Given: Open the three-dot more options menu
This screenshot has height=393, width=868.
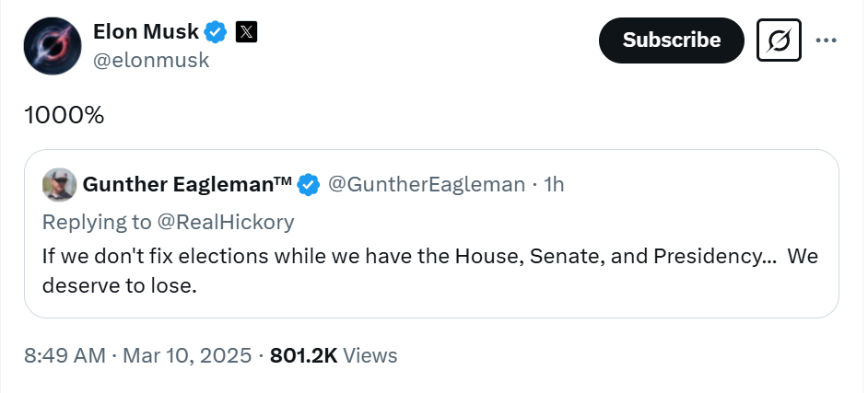Looking at the screenshot, I should 826,40.
